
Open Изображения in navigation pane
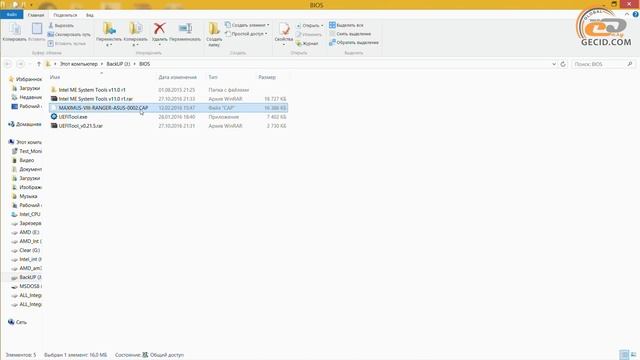[x=27, y=187]
